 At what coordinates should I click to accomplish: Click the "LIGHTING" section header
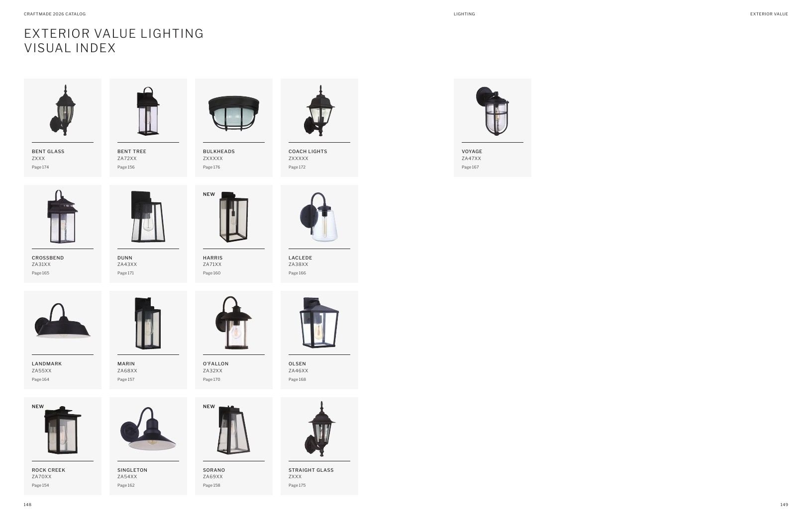[x=464, y=14]
